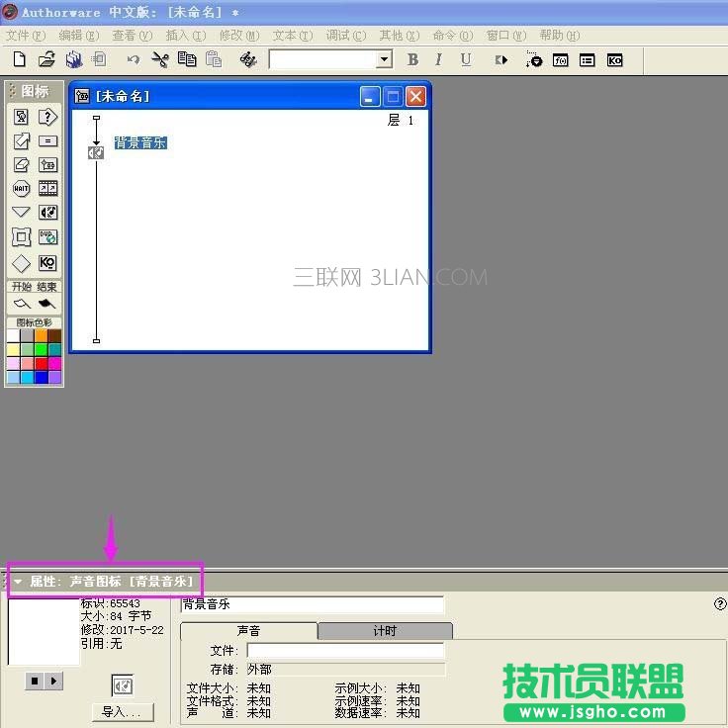Image resolution: width=728 pixels, height=728 pixels.
Task: Choose the orange icon color swatch
Action: [41, 335]
